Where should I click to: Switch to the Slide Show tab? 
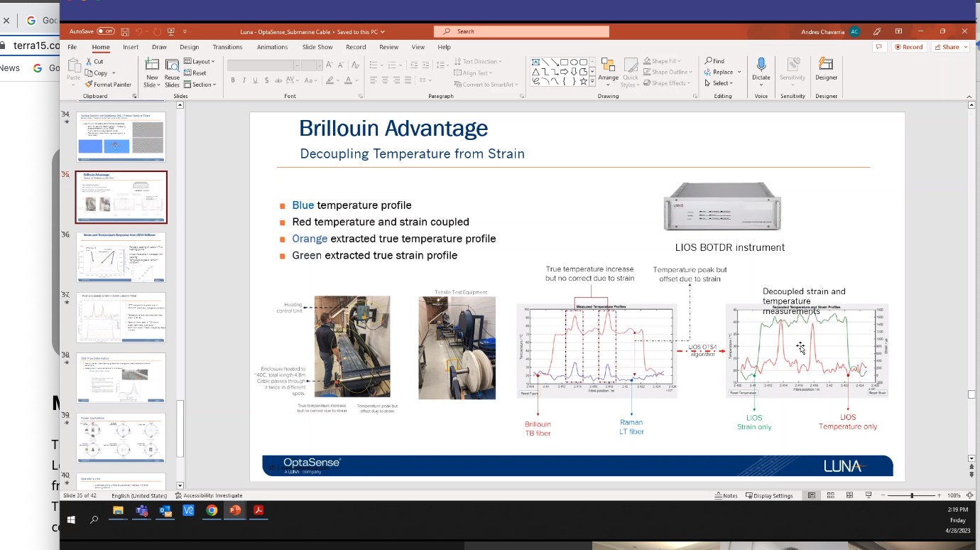pyautogui.click(x=317, y=47)
